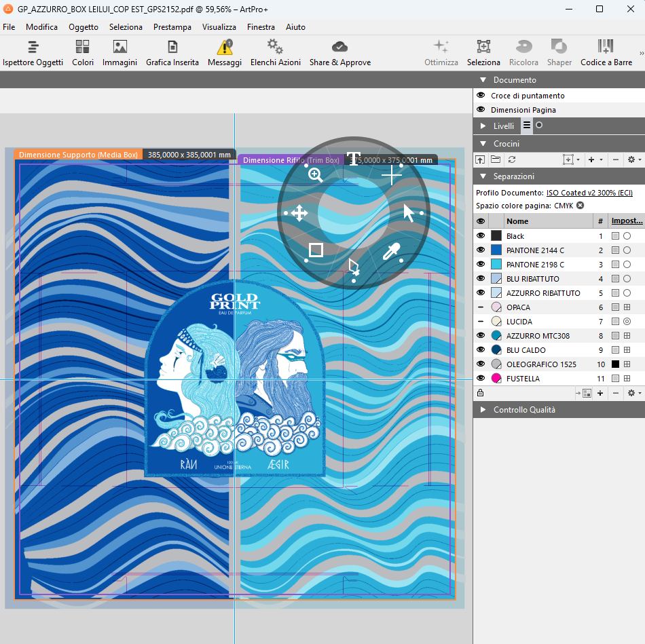Open Crocini gear settings dropdown
The image size is (645, 644).
tap(634, 159)
